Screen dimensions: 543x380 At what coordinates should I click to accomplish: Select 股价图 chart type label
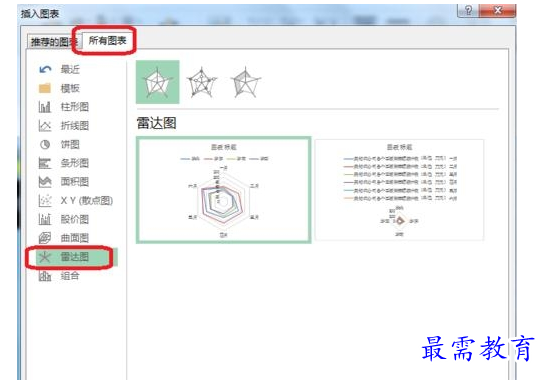pos(74,219)
